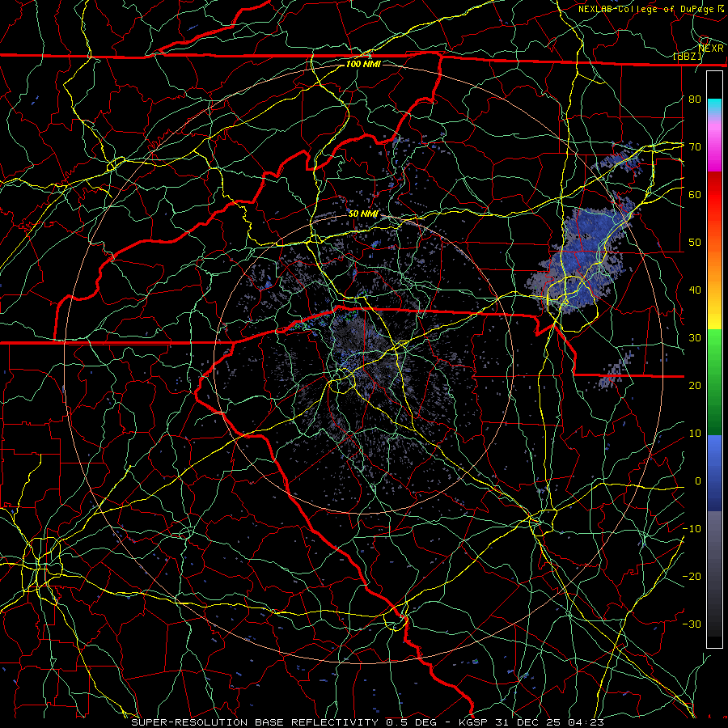The width and height of the screenshot is (728, 728).
Task: Click the 30 dBZ scale value
Action: click(695, 337)
